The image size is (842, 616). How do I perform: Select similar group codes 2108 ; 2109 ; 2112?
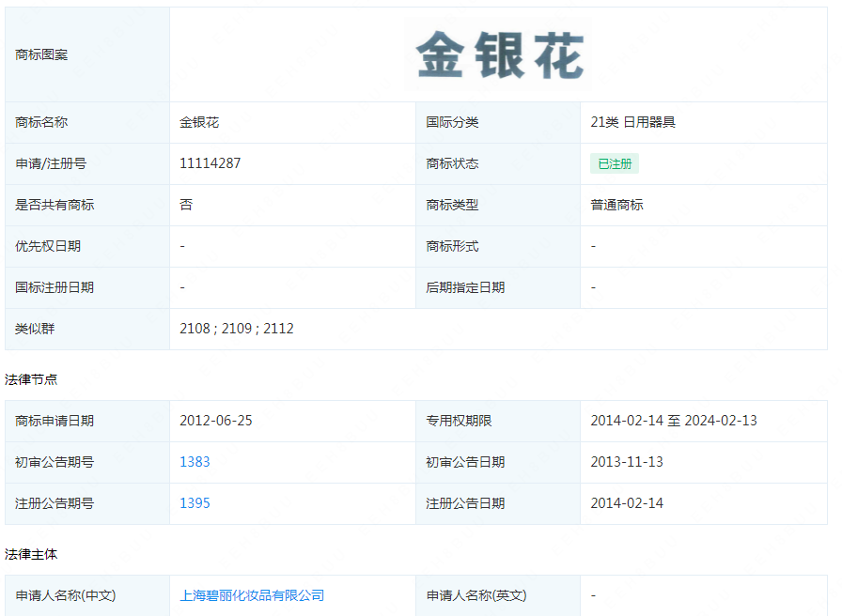(x=236, y=329)
